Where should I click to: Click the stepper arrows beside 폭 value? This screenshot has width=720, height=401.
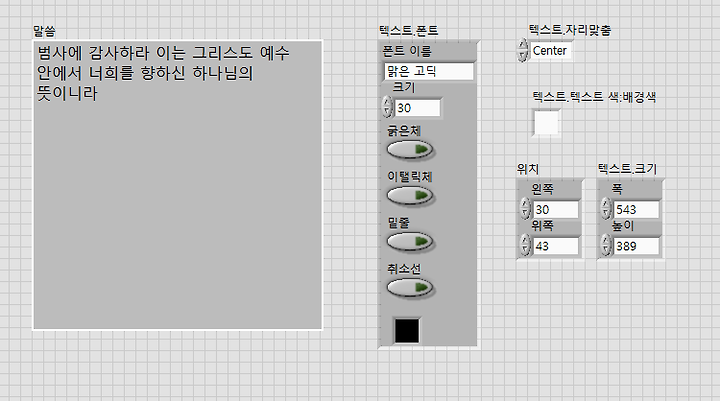pyautogui.click(x=606, y=209)
